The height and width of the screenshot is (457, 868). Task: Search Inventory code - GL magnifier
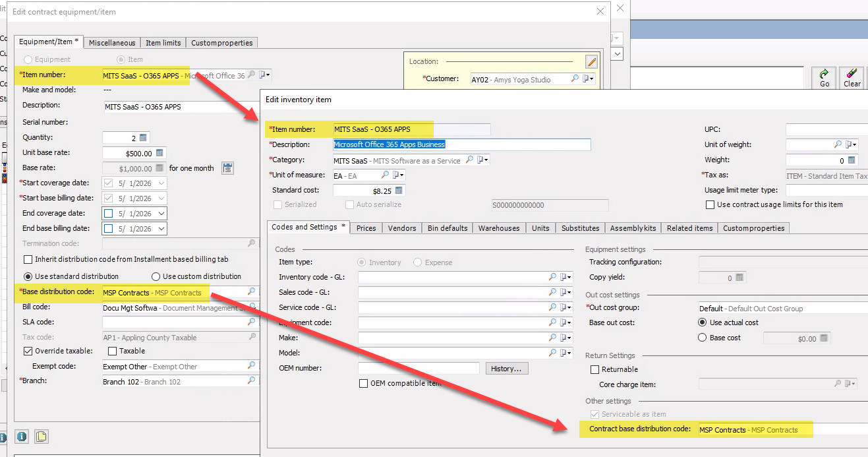552,277
